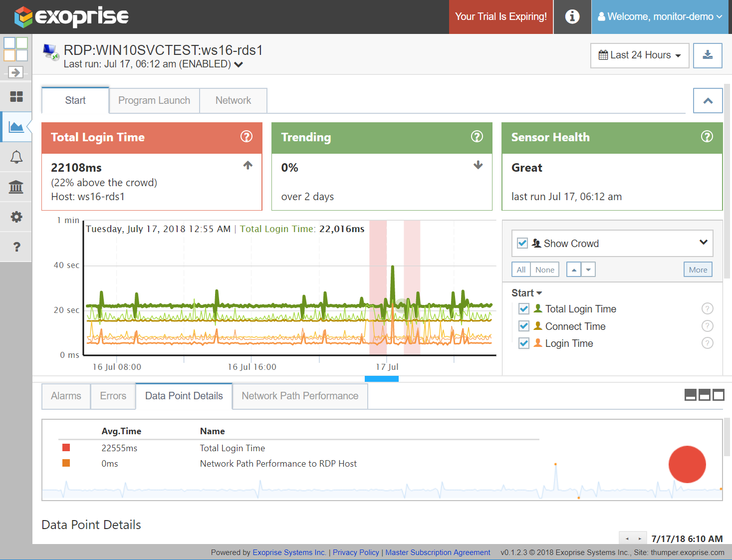Uncheck Connect Time series
Viewport: 732px width, 560px height.
point(524,326)
